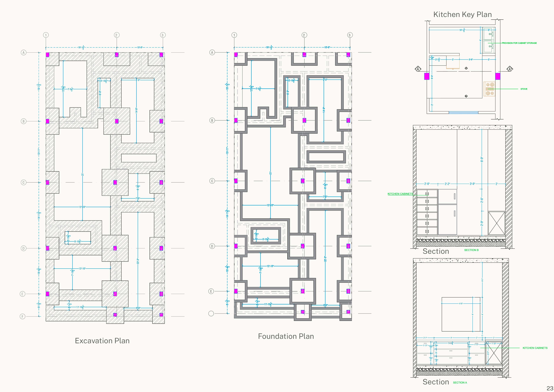Click the green STOVE label
Image resolution: width=554 pixels, height=392 pixels.
524,89
